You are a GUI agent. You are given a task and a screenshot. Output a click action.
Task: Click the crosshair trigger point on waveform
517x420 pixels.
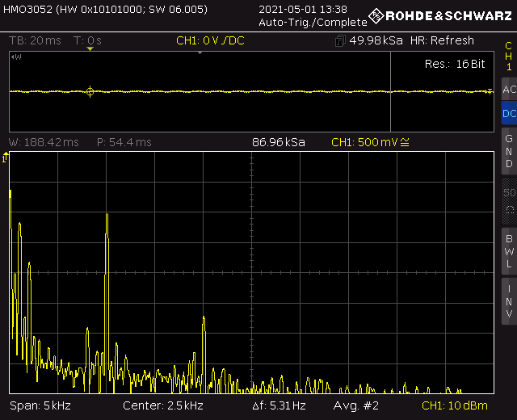click(x=90, y=92)
